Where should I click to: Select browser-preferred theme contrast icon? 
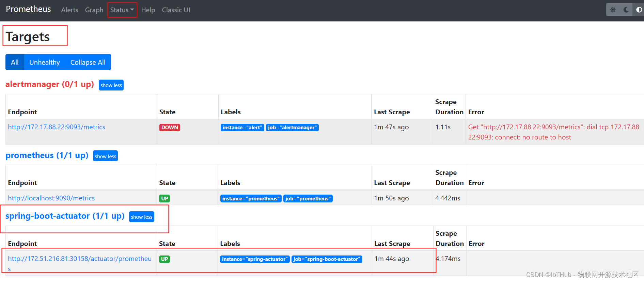pos(639,10)
